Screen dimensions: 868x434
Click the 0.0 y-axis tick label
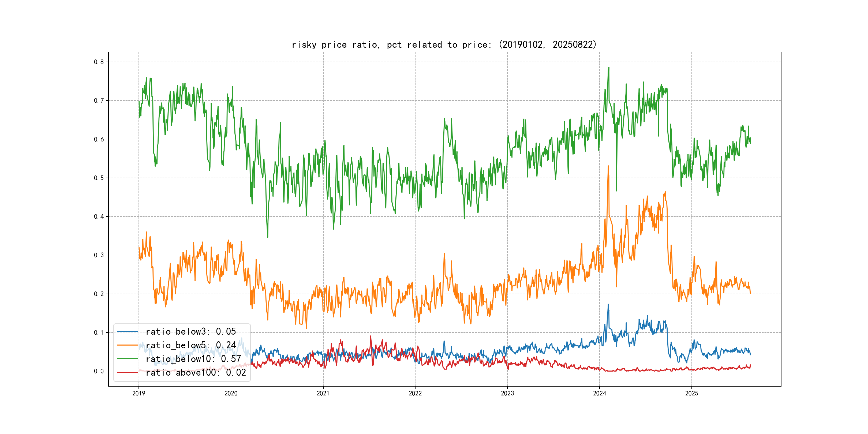click(99, 371)
